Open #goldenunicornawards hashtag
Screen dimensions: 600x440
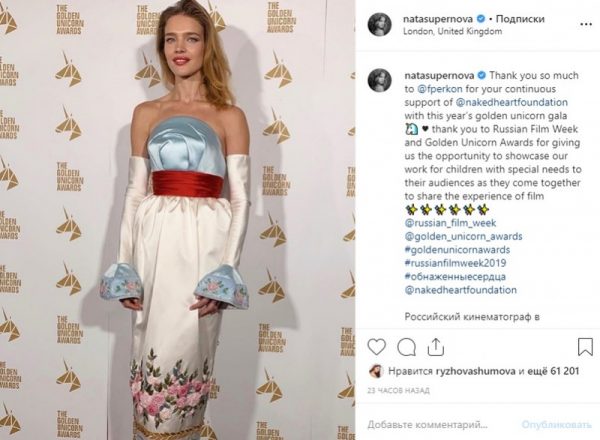coord(457,250)
